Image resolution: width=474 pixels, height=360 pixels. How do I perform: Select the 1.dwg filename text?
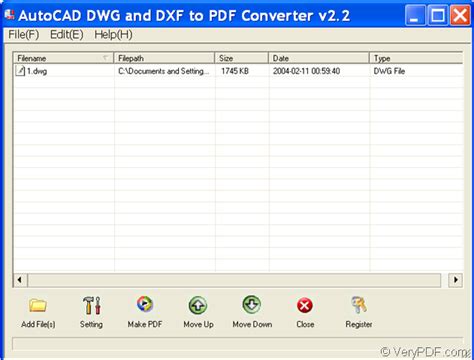pos(37,71)
